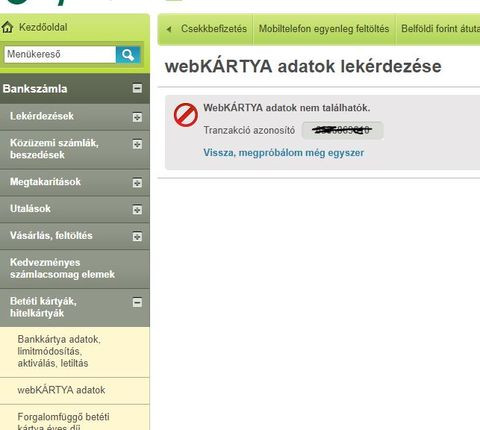
Task: Click the webKÁRTYA adatok lekérdezése heading
Action: pos(303,66)
